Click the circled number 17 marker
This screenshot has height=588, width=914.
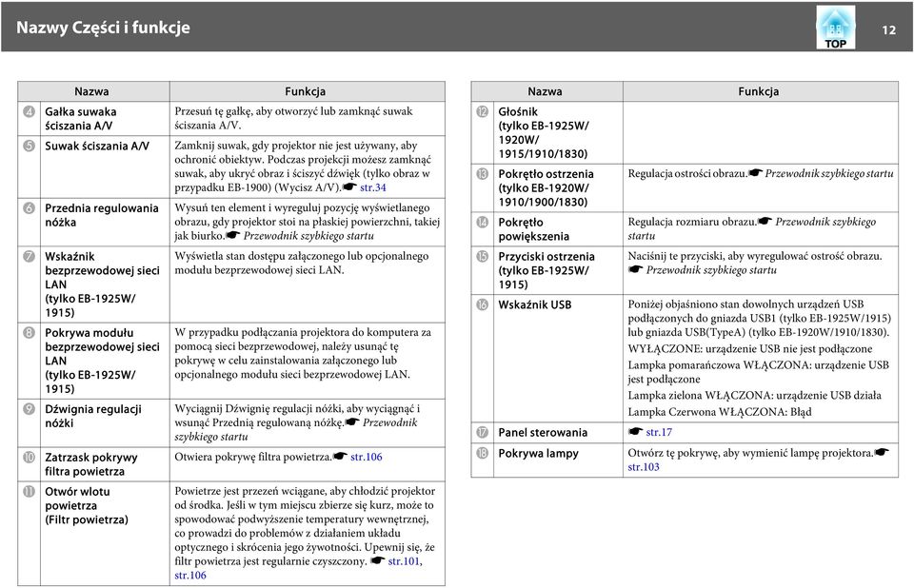point(482,432)
